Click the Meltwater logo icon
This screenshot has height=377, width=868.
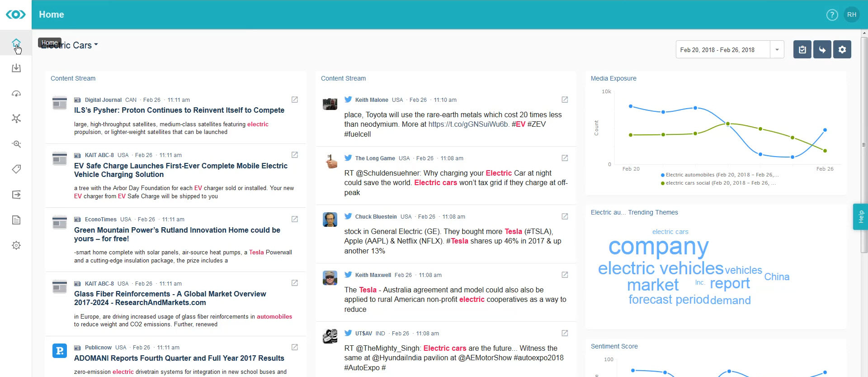tap(16, 14)
